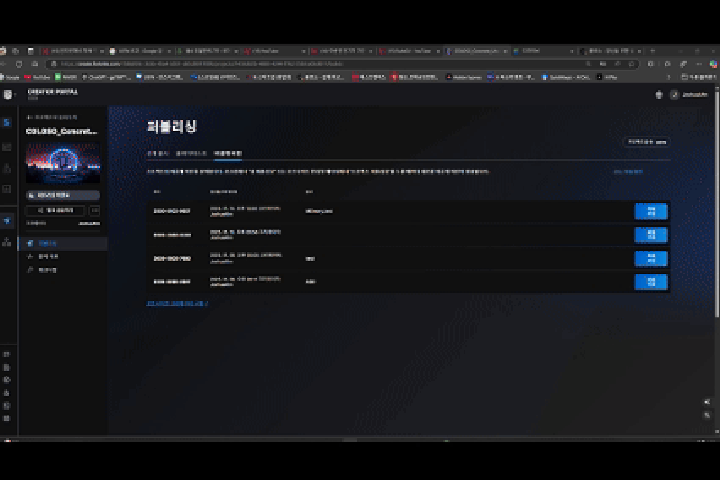Open the browser three-dot settings menu
This screenshot has width=720, height=480.
(x=699, y=64)
